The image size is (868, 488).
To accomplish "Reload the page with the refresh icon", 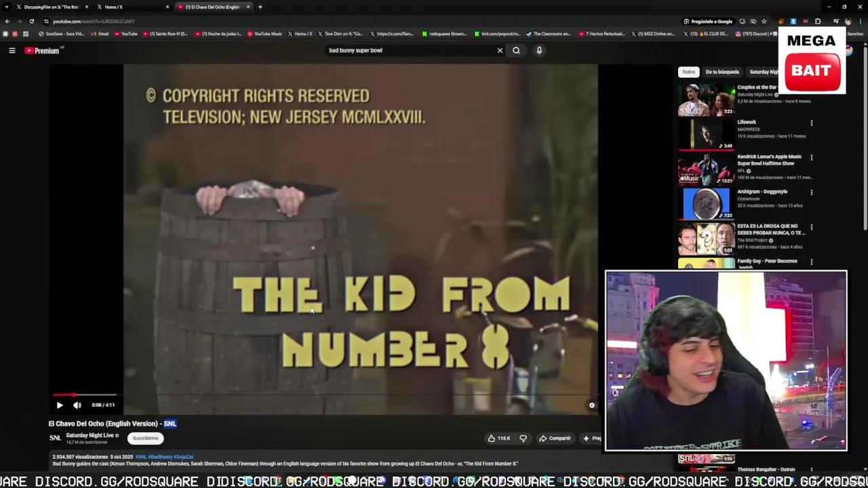I will [x=31, y=21].
